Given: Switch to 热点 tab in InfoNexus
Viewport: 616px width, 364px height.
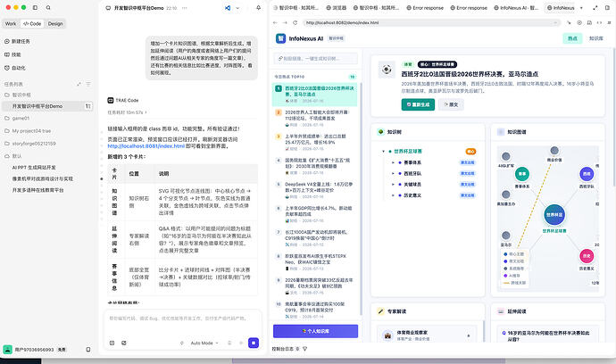Looking at the screenshot, I should [x=572, y=38].
